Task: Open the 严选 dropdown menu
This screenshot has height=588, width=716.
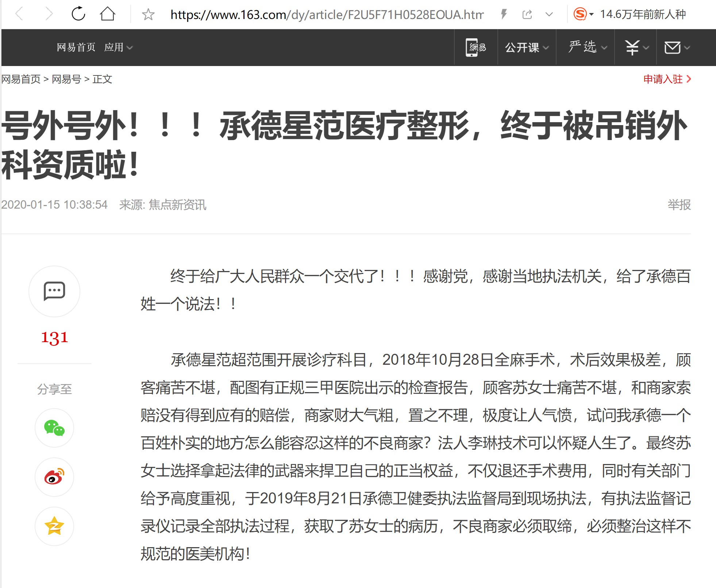Action: point(588,47)
